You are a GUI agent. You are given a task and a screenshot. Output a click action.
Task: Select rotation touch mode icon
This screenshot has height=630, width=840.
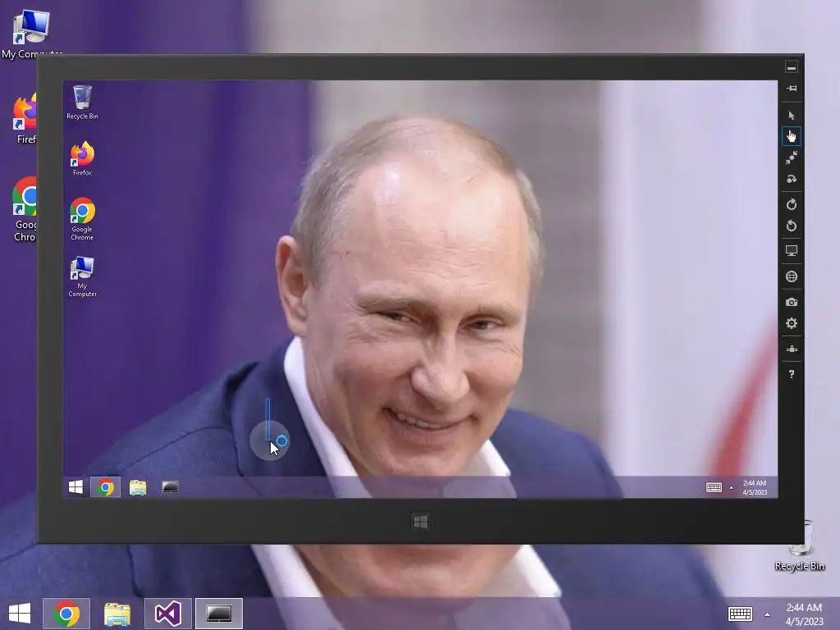pos(792,179)
